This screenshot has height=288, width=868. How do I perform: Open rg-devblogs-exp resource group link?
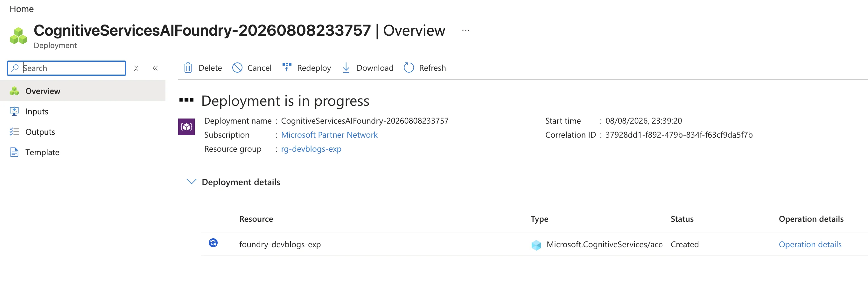(x=311, y=149)
